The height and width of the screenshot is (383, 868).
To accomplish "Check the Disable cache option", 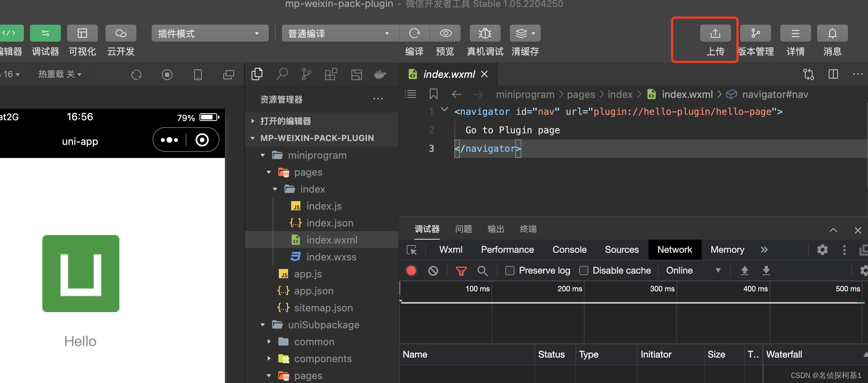I will coord(583,270).
